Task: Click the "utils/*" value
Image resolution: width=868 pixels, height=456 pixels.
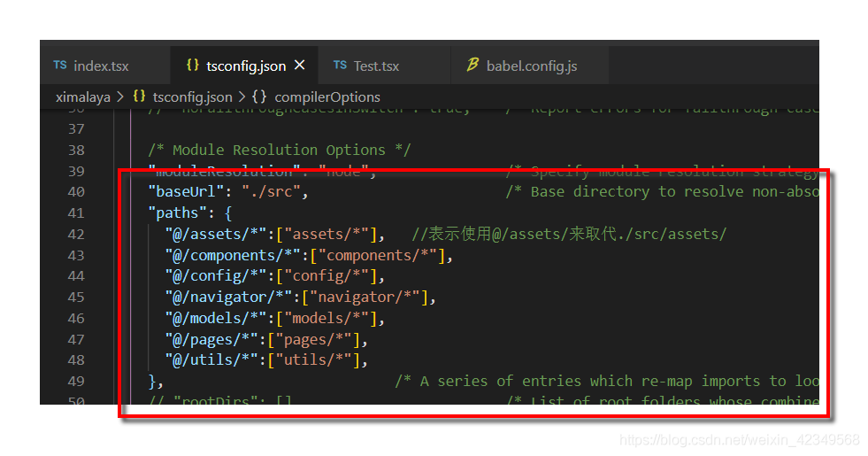Action: click(x=313, y=360)
